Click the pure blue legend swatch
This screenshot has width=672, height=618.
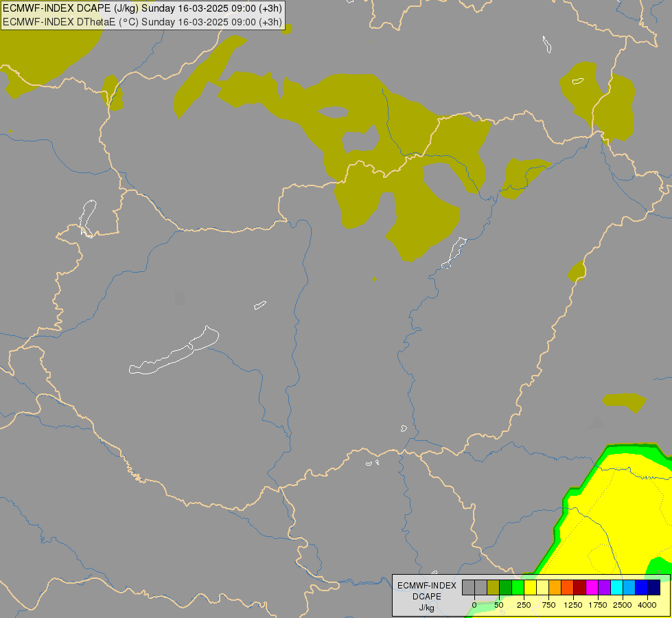click(642, 588)
